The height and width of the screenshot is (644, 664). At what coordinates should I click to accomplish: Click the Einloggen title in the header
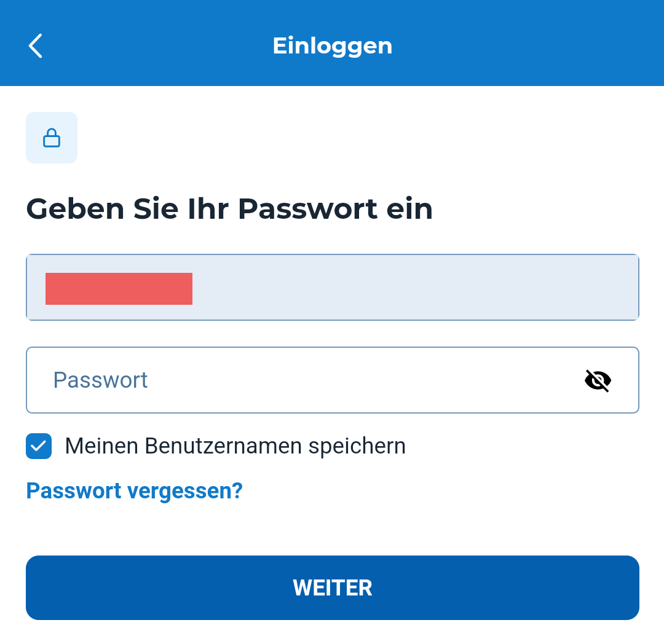[x=332, y=46]
